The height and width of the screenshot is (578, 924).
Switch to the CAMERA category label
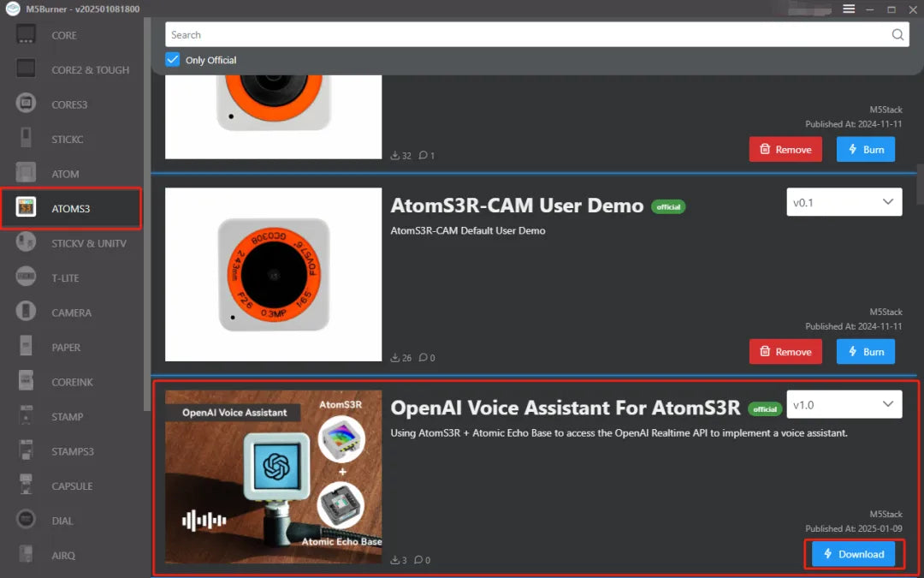(x=71, y=313)
